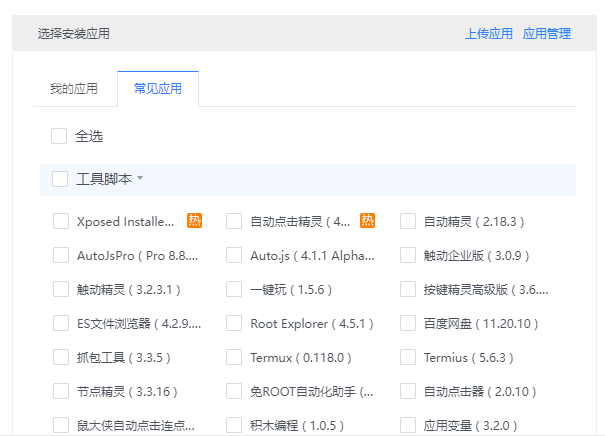The width and height of the screenshot is (605, 436).
Task: Click the Xposed Installe... app name
Action: coord(126,222)
